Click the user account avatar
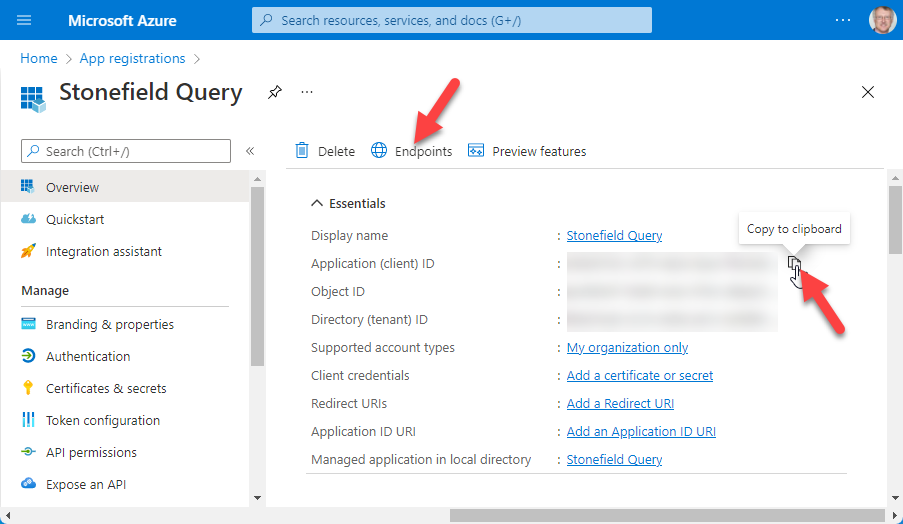This screenshot has height=524, width=903. 883,20
